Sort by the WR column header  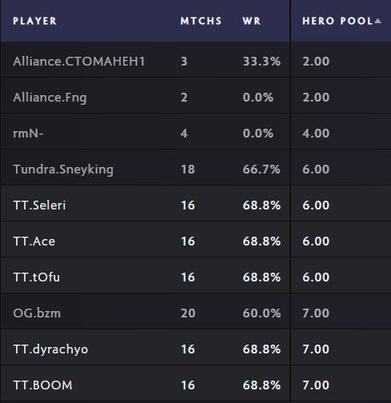[x=252, y=21]
